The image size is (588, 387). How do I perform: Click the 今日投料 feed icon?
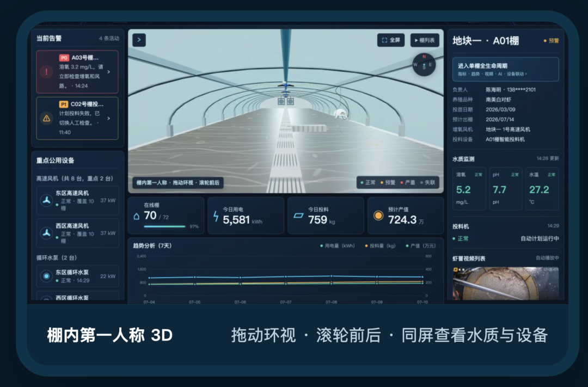(298, 216)
